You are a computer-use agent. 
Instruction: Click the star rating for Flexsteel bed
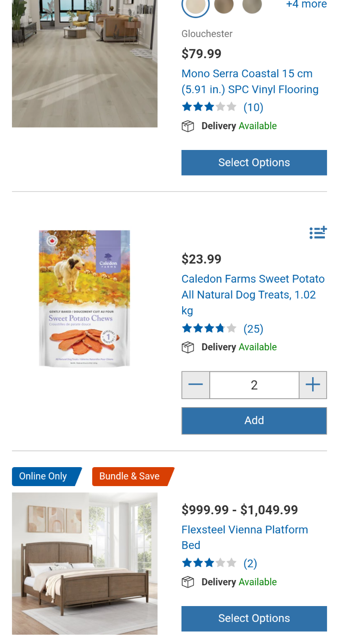[x=209, y=563]
